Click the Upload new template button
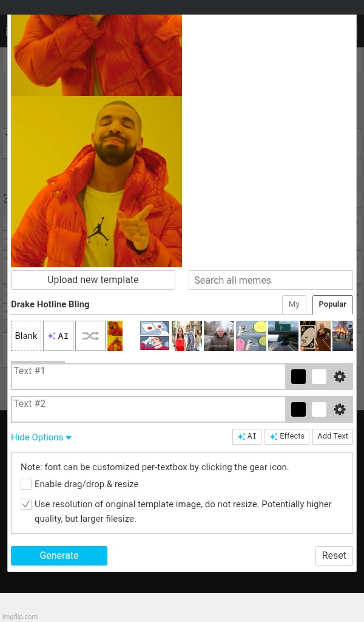This screenshot has width=364, height=622. click(93, 280)
